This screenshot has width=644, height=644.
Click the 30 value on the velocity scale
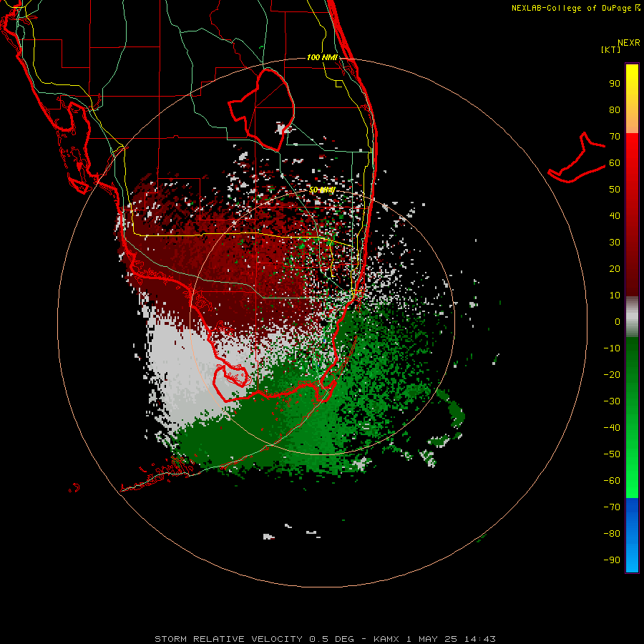615,243
